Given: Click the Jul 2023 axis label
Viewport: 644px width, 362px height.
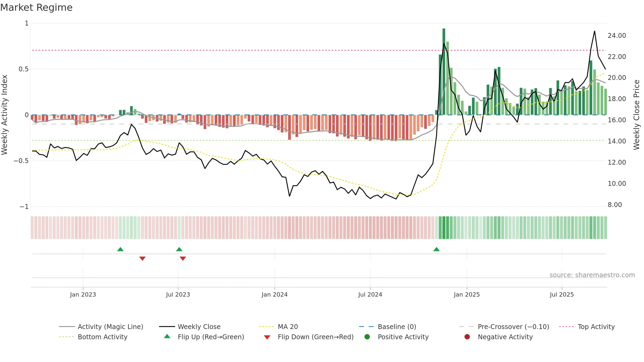Looking at the screenshot, I should point(178,294).
